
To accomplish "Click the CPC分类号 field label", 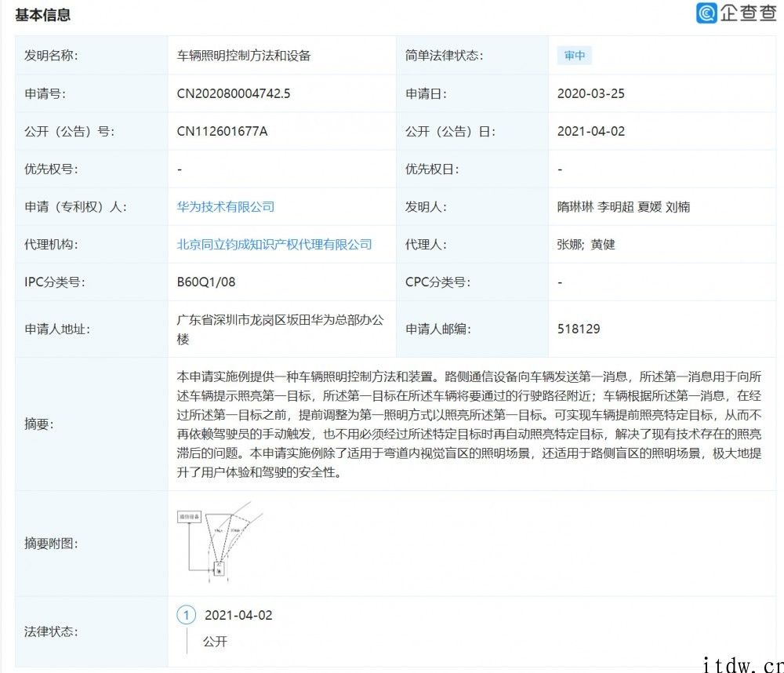I will (438, 282).
